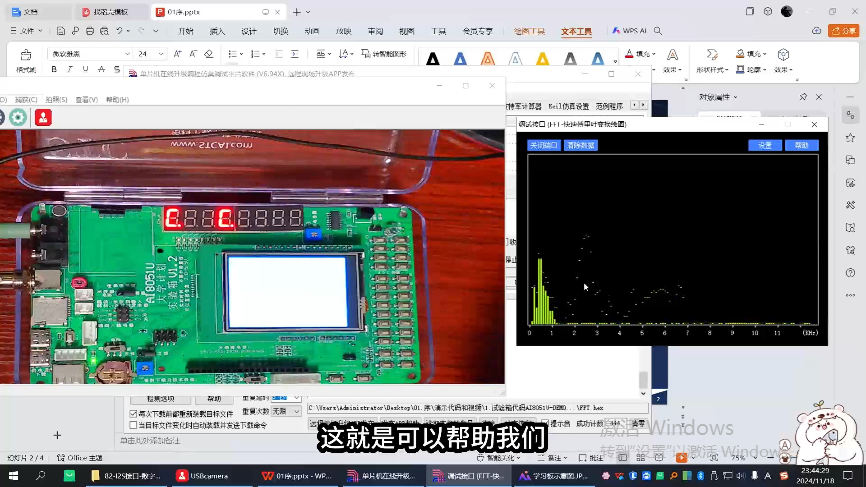Click the decrease indent icon
The width and height of the screenshot is (866, 487).
coord(279,54)
